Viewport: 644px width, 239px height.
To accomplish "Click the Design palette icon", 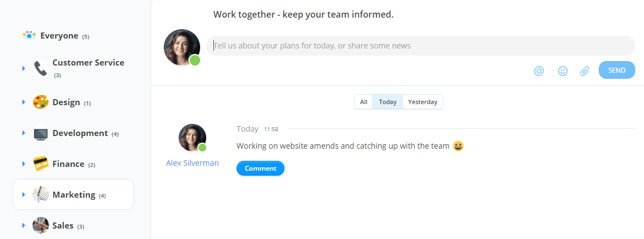I will pyautogui.click(x=41, y=102).
